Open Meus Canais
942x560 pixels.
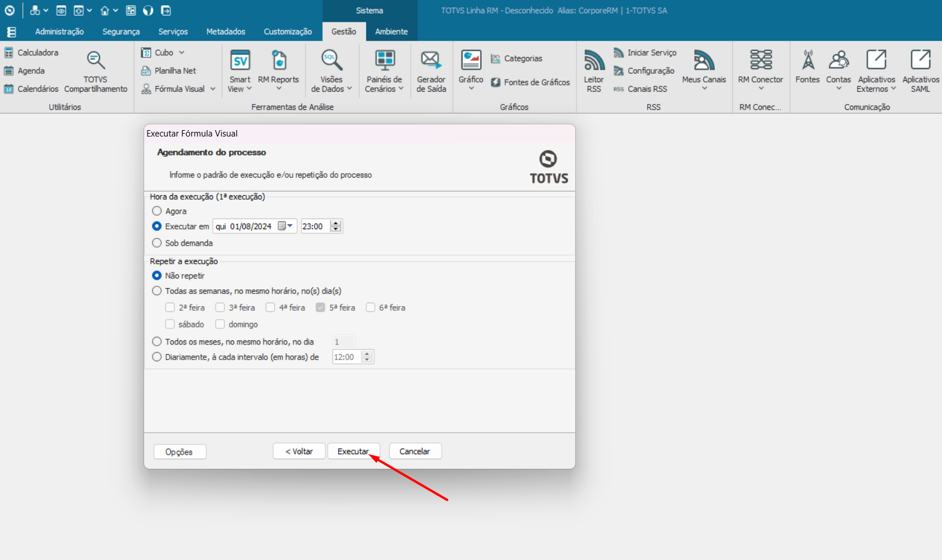704,71
